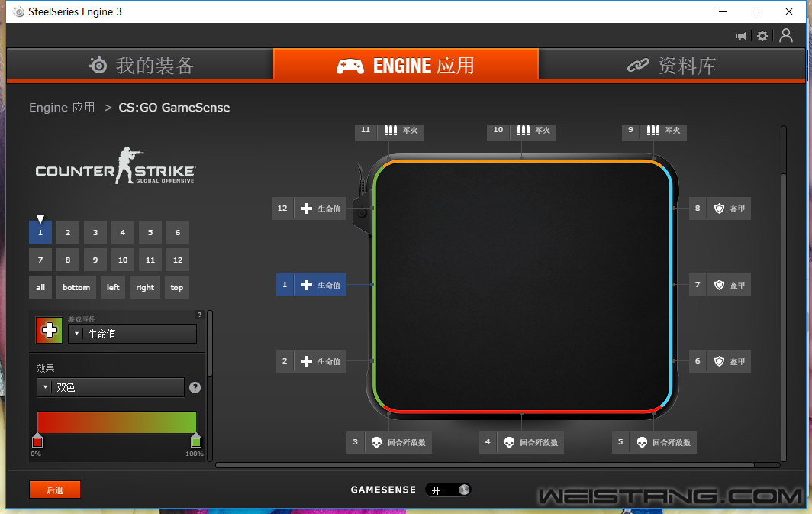This screenshot has height=514, width=812.
Task: Select zone button 8
Action: [x=68, y=260]
